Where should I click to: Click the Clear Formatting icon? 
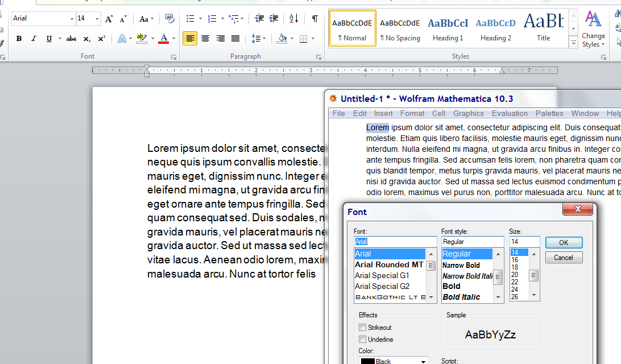(x=169, y=19)
